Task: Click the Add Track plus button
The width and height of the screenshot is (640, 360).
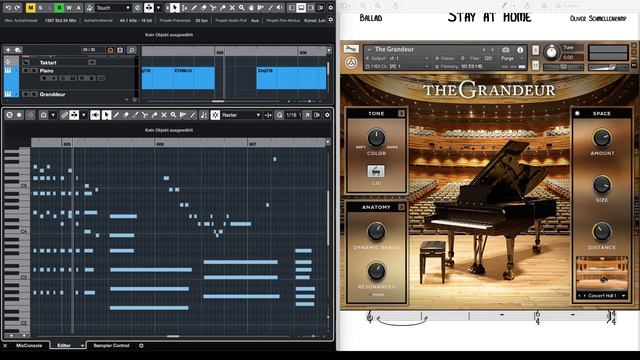Action: (x=8, y=50)
